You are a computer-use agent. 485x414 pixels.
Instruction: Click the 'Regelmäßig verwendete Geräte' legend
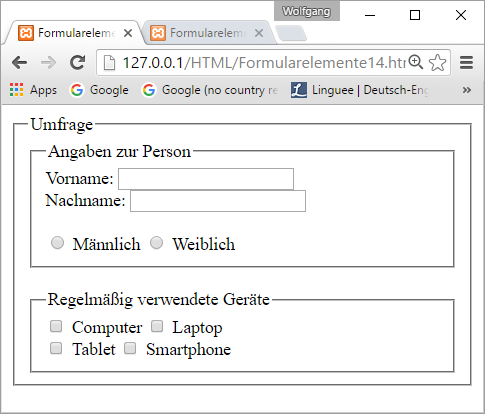click(x=159, y=300)
